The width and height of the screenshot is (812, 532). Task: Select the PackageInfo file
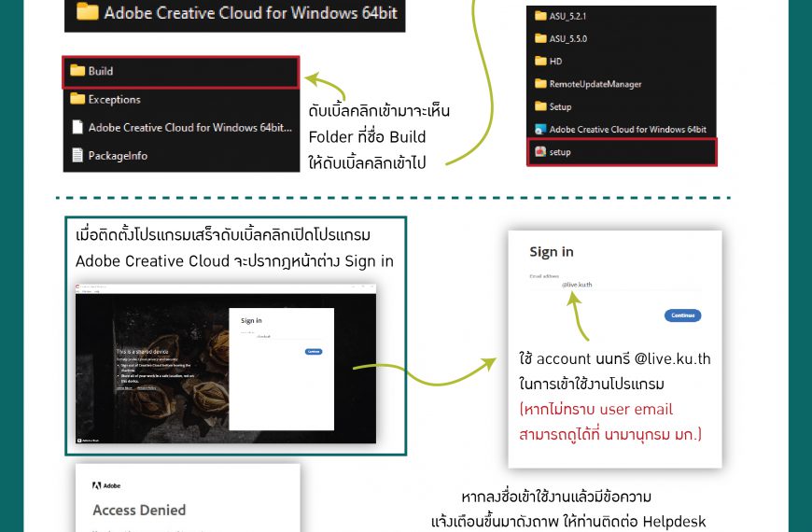[x=181, y=156]
